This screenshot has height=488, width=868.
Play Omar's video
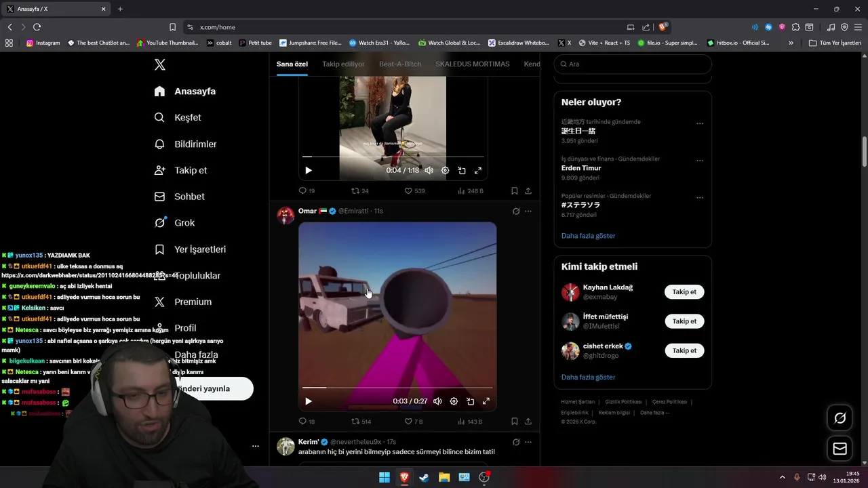pos(309,401)
